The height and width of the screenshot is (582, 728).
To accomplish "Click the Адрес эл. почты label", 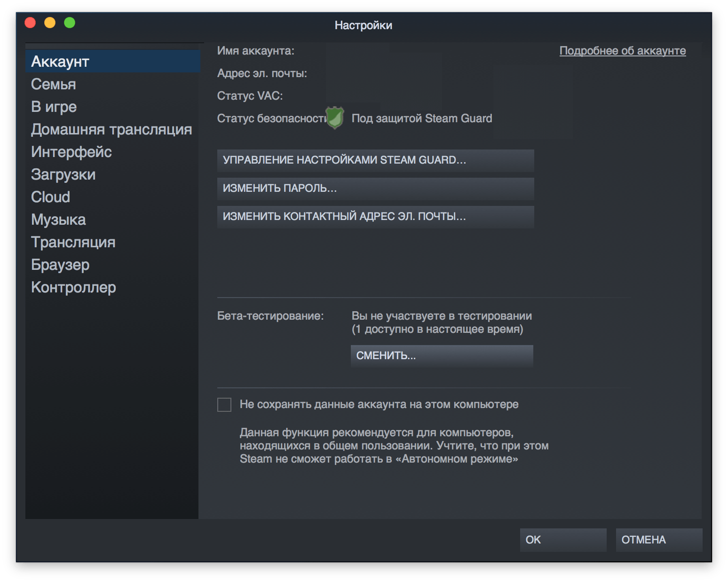I will [262, 73].
